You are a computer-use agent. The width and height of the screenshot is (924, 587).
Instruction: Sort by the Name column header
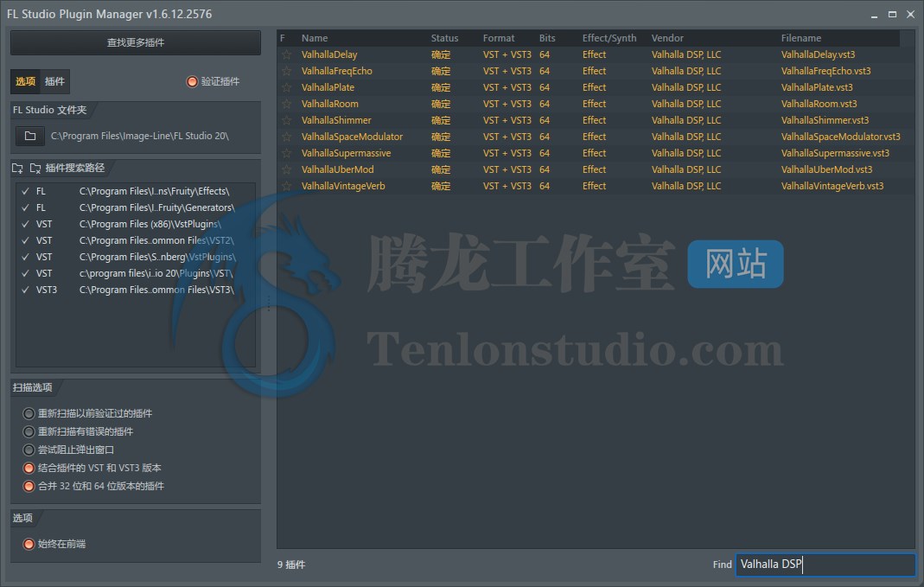pos(315,38)
